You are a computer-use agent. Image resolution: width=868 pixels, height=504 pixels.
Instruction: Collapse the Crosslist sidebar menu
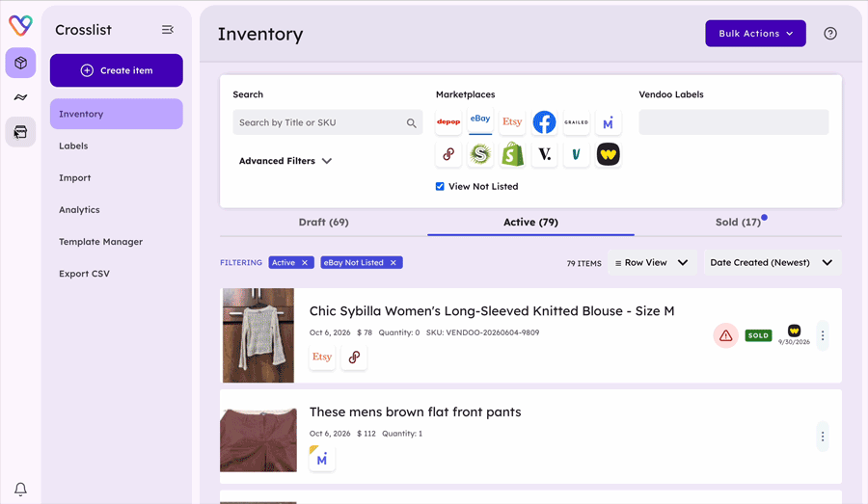point(168,29)
